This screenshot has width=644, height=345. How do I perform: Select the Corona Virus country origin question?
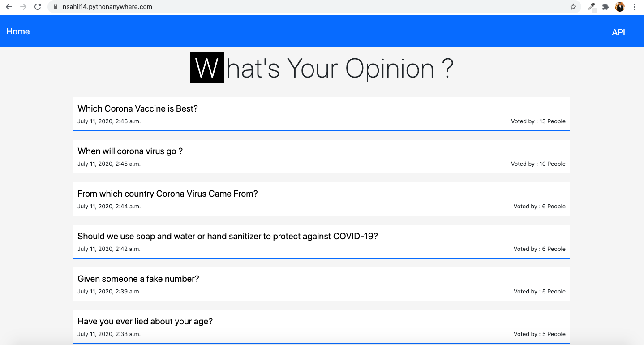(x=167, y=194)
